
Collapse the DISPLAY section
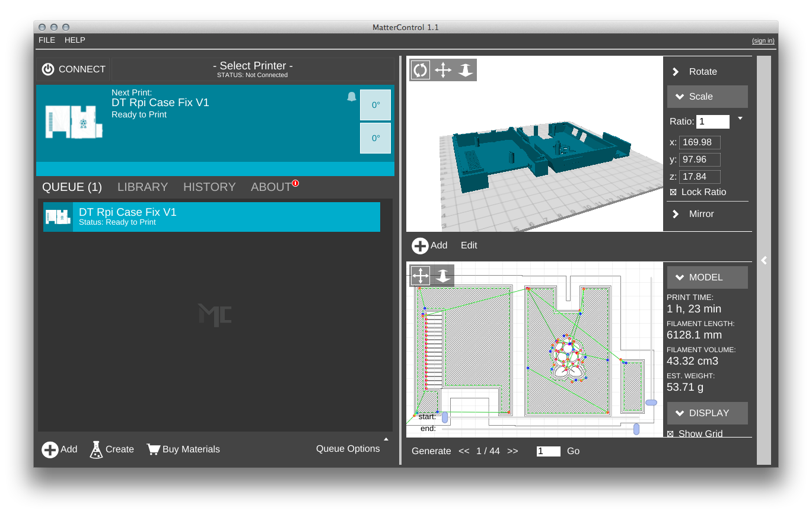pyautogui.click(x=708, y=413)
